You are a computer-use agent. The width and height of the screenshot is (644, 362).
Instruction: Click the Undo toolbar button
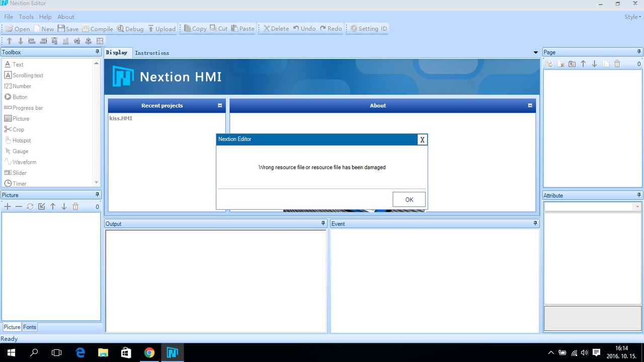tap(304, 29)
